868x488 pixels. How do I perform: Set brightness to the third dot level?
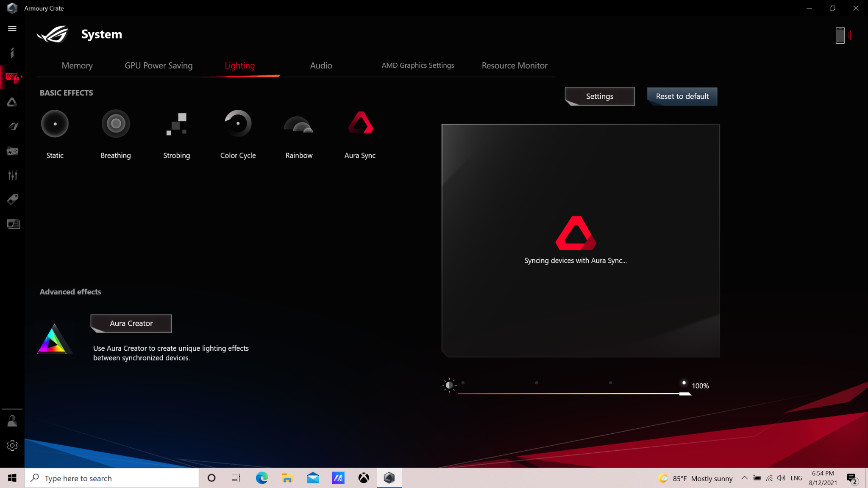click(610, 383)
